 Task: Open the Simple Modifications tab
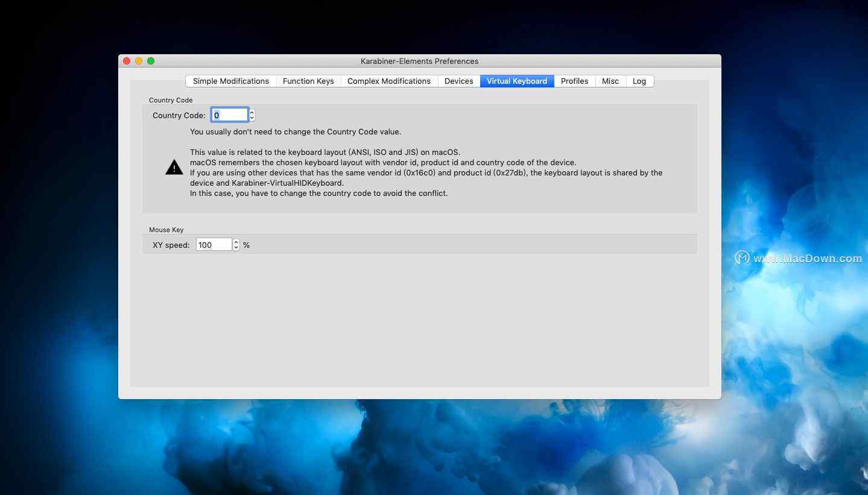(x=230, y=81)
